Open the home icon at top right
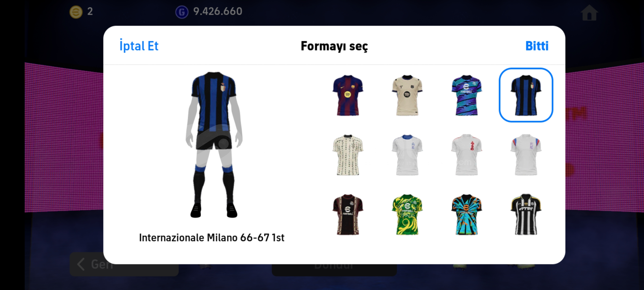Screen dimensions: 644x290 tap(589, 13)
